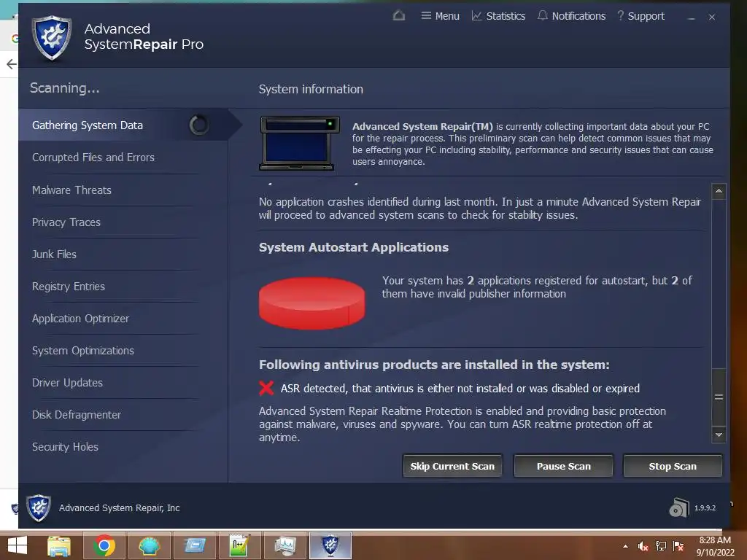Minimize the Advanced System Repair window
747x560 pixels.
click(692, 17)
